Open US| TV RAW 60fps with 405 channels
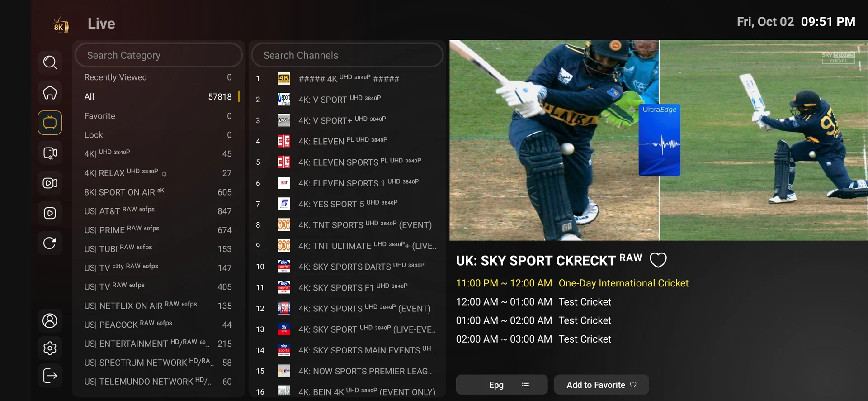868x401 pixels. click(158, 287)
